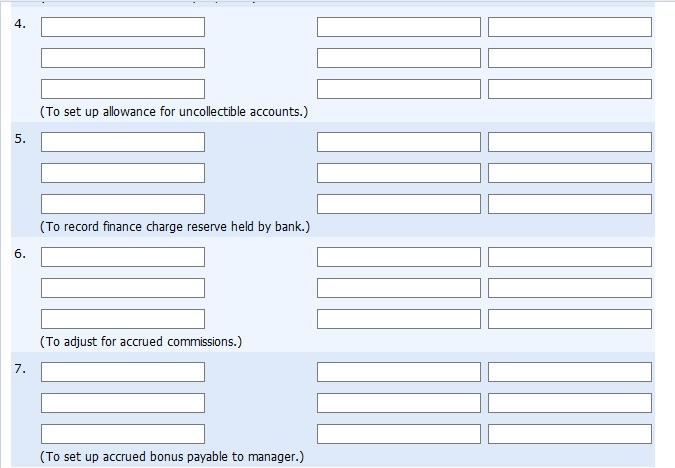Screen dimensions: 675x468
Task: Focus entry 5 third-row account title field
Action: pyautogui.click(x=123, y=204)
